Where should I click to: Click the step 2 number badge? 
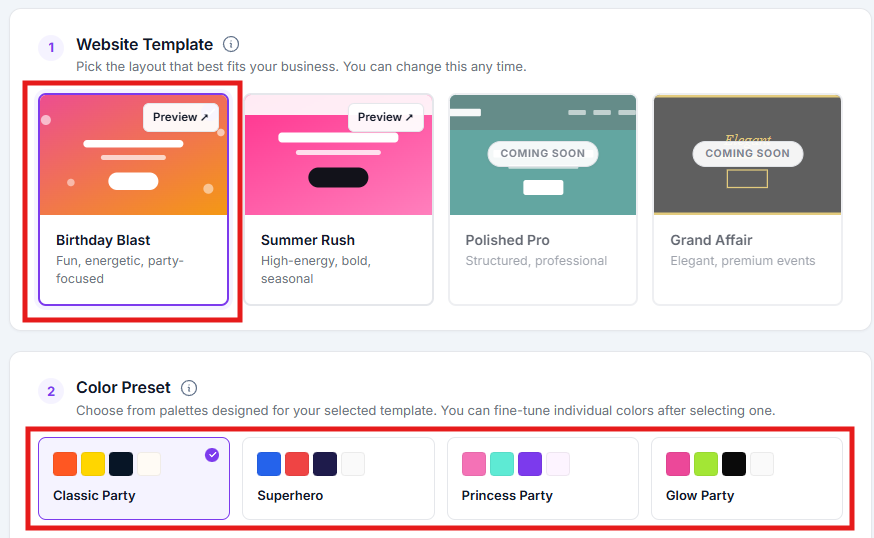(x=51, y=391)
